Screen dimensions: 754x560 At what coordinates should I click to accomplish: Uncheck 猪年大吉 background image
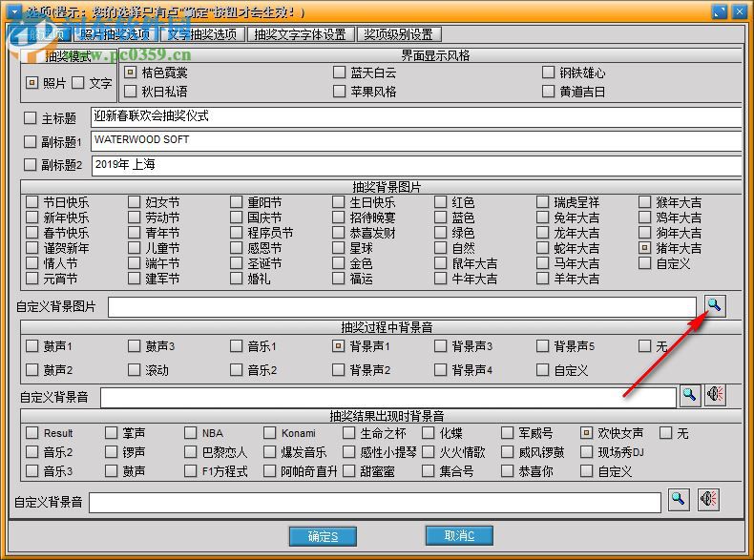pyautogui.click(x=645, y=247)
